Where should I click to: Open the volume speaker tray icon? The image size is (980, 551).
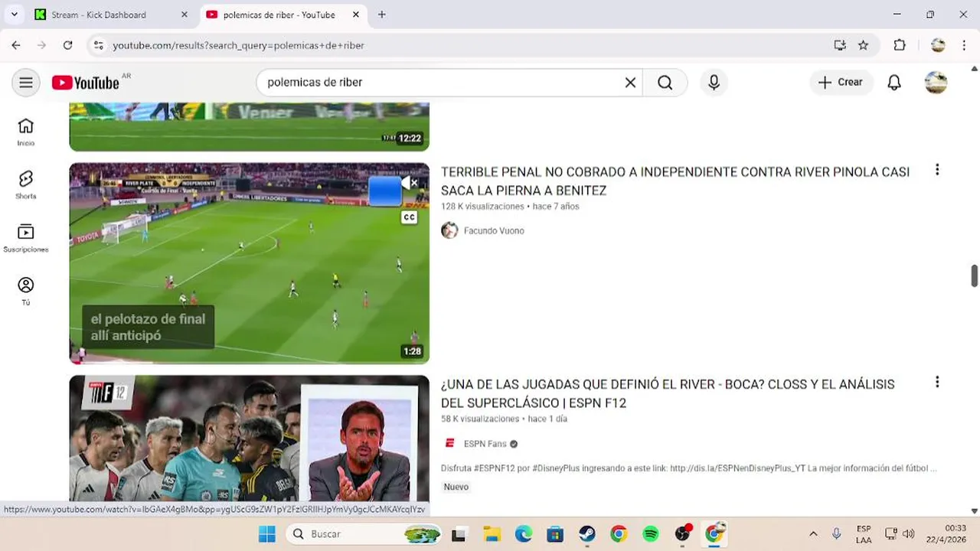coord(909,534)
